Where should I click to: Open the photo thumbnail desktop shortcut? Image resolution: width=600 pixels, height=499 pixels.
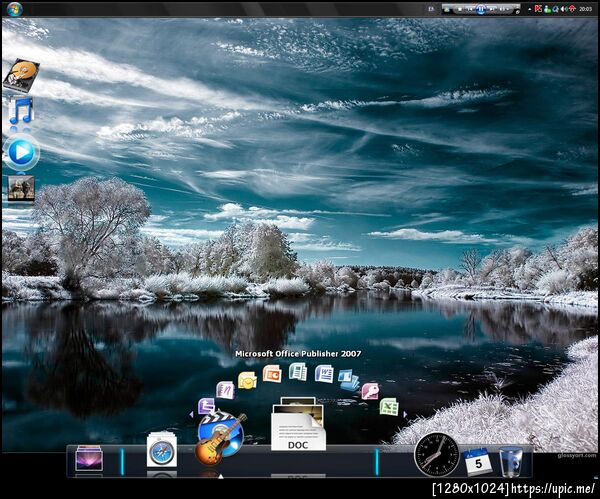coord(21,188)
